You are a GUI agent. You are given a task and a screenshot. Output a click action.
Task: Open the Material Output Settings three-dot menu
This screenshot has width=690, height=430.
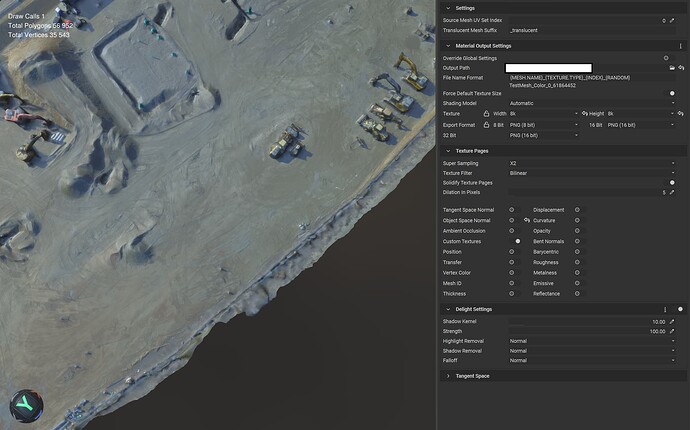(x=680, y=46)
